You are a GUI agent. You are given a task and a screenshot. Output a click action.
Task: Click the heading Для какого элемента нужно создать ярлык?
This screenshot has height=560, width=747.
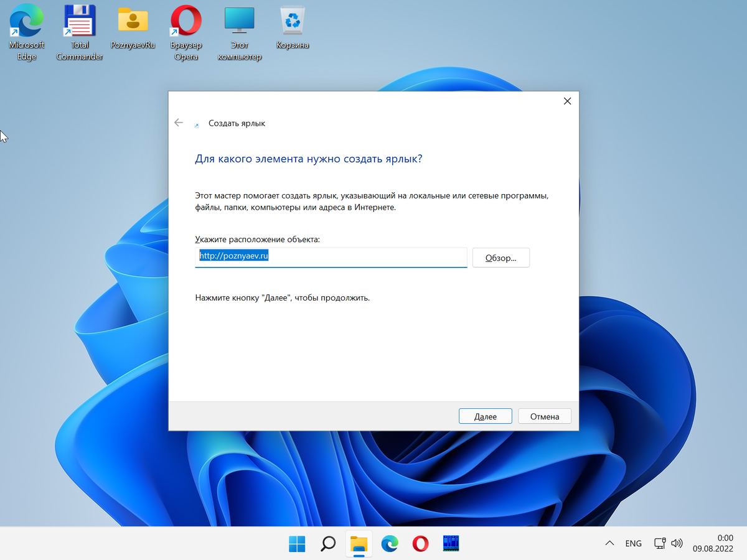click(309, 159)
